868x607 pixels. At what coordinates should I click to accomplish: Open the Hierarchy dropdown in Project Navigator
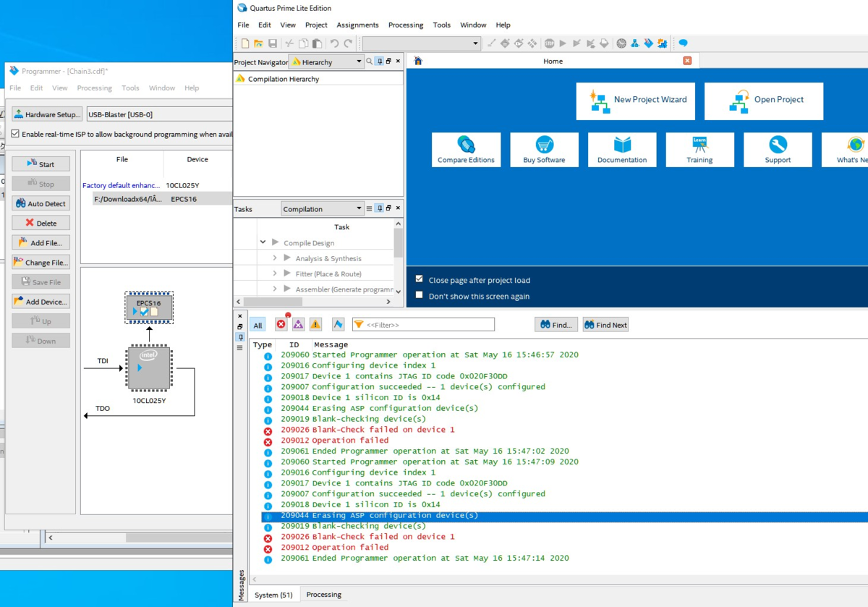pyautogui.click(x=326, y=62)
